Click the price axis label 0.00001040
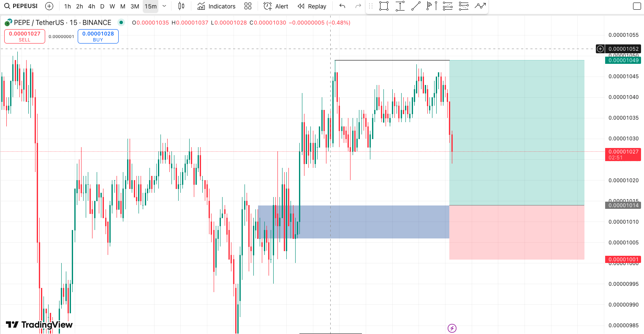This screenshot has width=644, height=334. tap(623, 97)
